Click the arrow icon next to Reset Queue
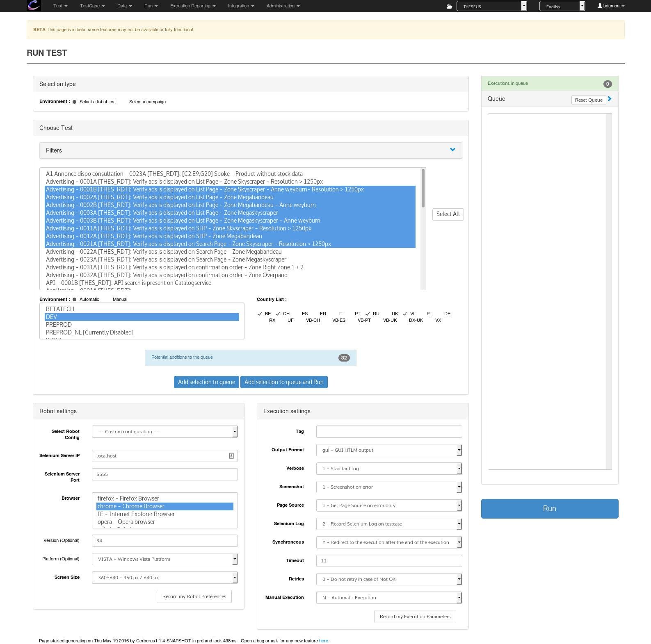This screenshot has width=651, height=644. [x=610, y=99]
